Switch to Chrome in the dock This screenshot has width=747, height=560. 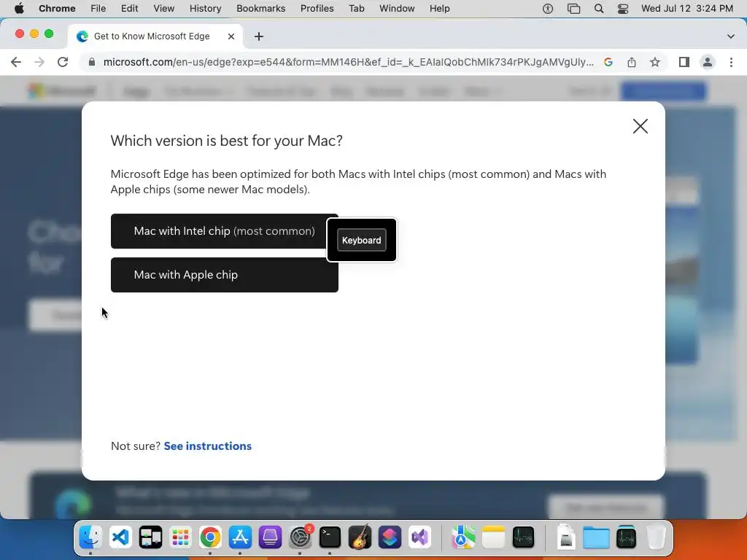click(210, 537)
